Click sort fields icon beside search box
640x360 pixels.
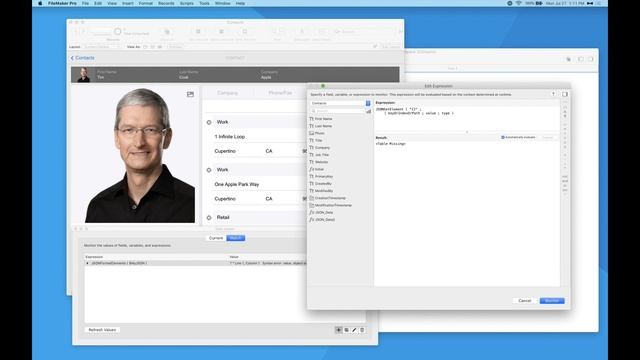369,111
